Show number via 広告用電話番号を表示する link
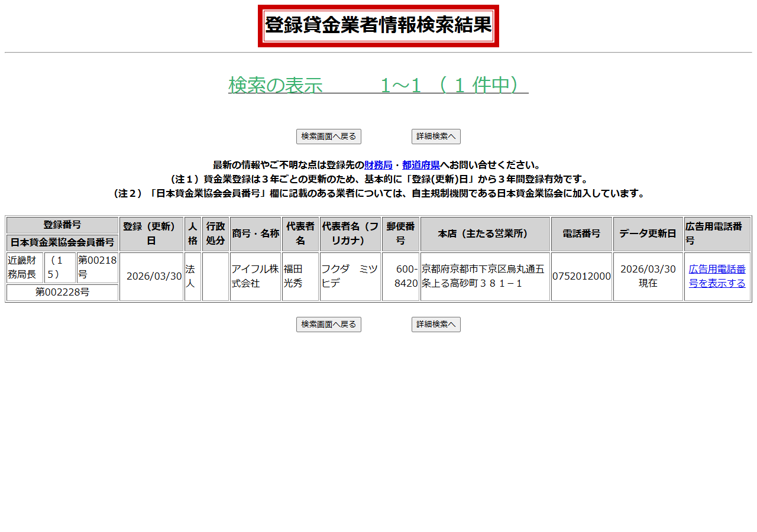 pos(717,277)
